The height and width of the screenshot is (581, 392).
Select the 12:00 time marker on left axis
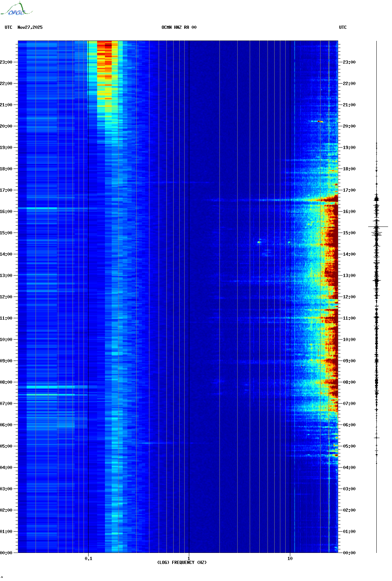click(x=6, y=297)
